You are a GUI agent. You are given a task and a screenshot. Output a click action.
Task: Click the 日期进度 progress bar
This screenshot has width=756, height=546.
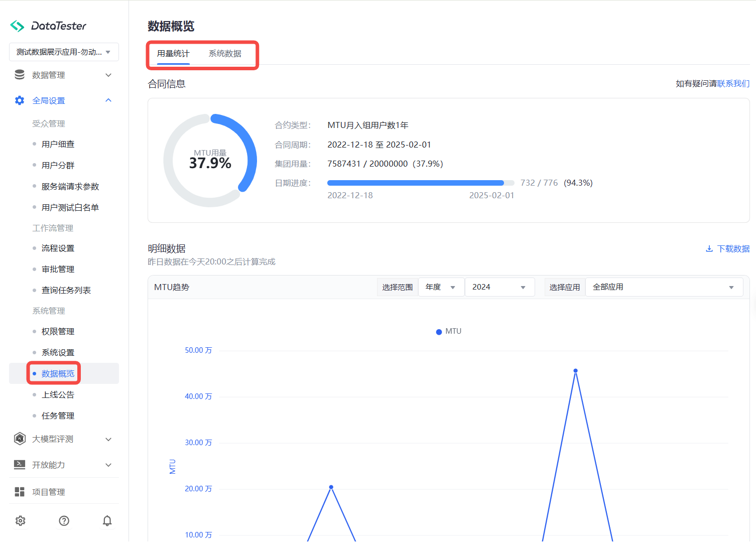[x=421, y=183]
